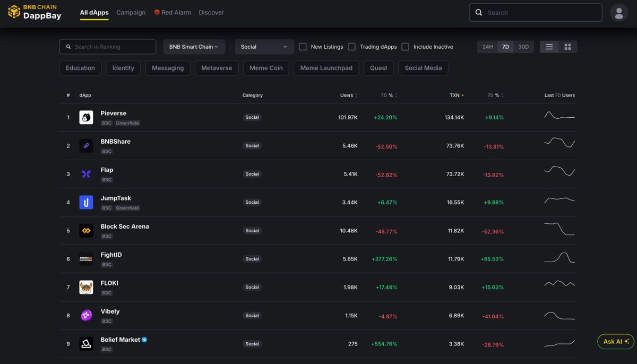Filter by Social Media tag

[423, 68]
